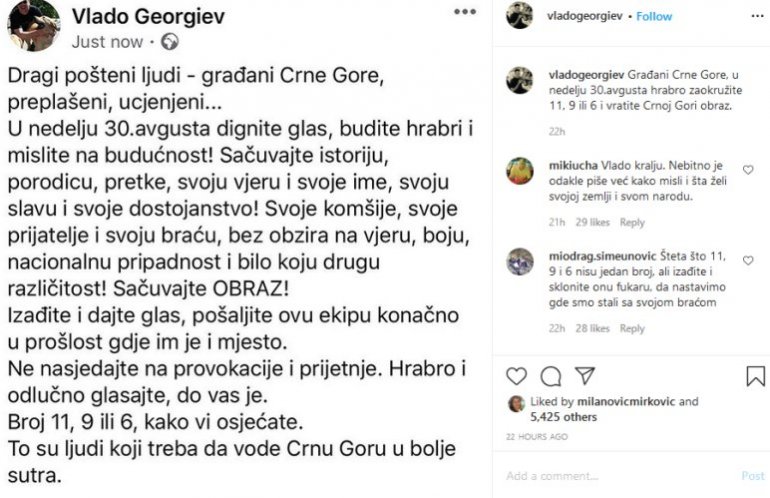Click Vlado Georgiev Facebook profile photo
Viewport: 770px width, 498px height.
tap(33, 25)
